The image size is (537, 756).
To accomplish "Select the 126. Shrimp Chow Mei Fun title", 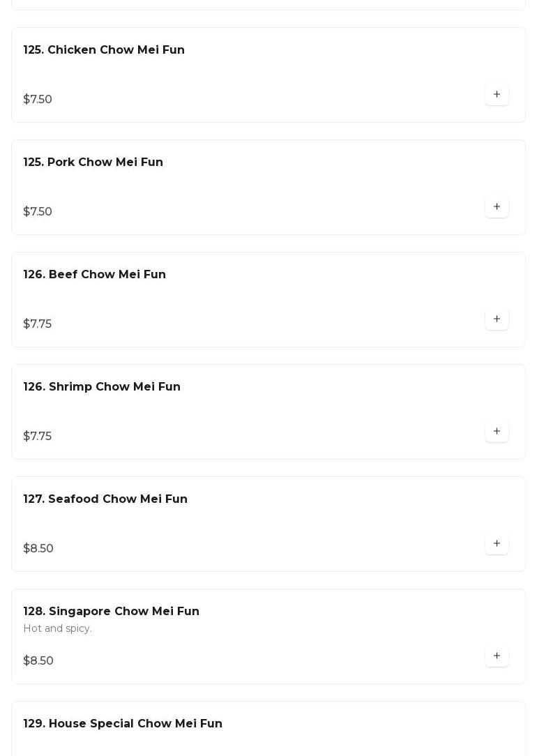I will (102, 387).
